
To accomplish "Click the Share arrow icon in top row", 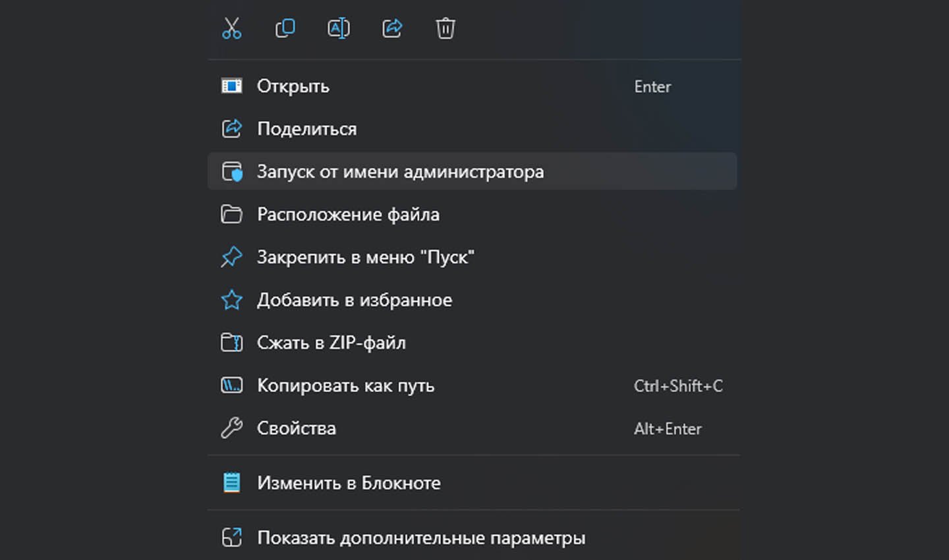I will tap(392, 28).
